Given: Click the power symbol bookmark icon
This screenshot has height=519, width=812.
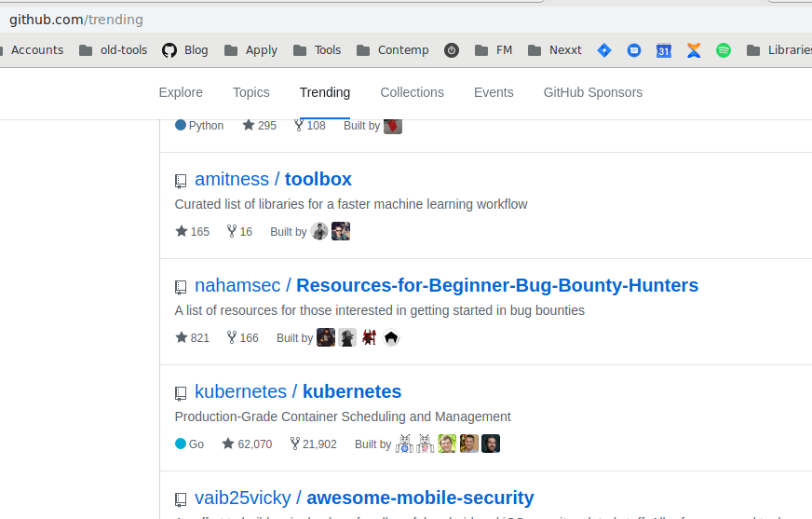Looking at the screenshot, I should (452, 50).
